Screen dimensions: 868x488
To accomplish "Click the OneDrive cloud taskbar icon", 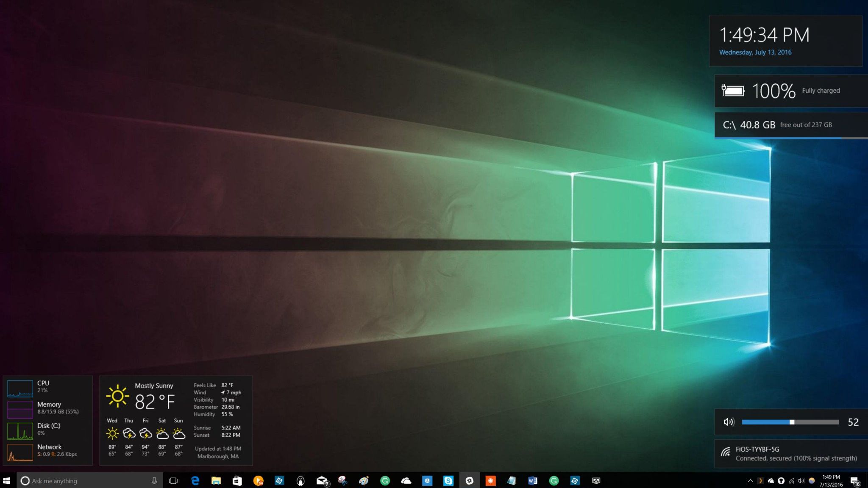I will point(406,480).
